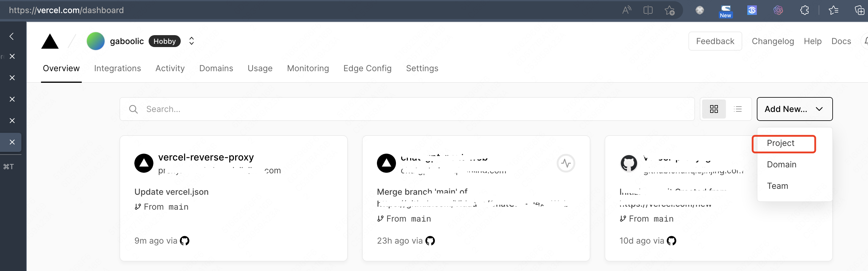Open the Merge branch 'main' commit text
This screenshot has height=271, width=868.
click(422, 192)
